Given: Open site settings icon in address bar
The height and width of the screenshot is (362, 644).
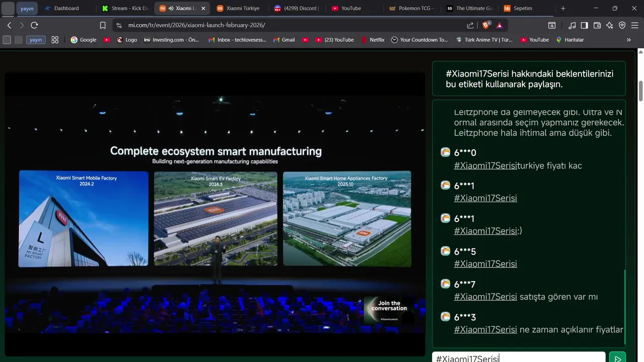Looking at the screenshot, I should coord(119,25).
